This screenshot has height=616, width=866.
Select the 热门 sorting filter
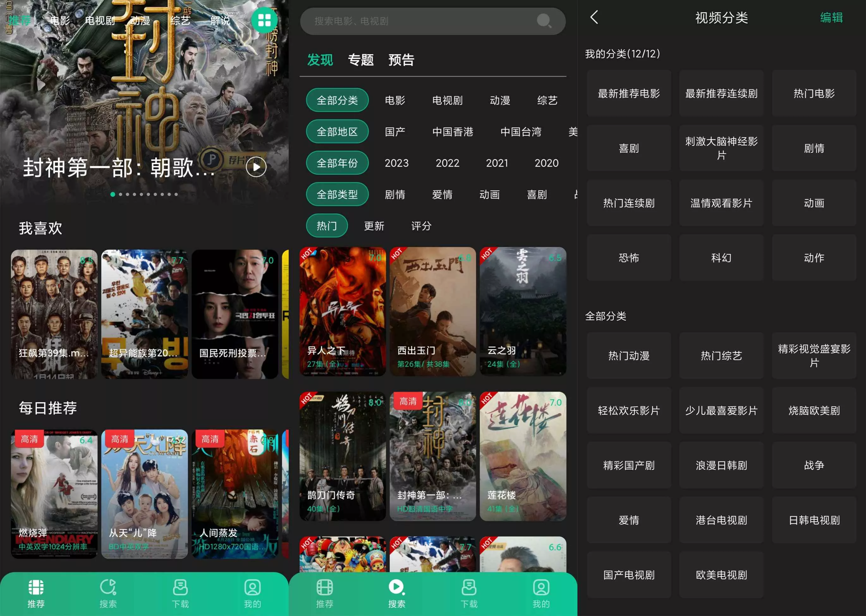pyautogui.click(x=326, y=226)
